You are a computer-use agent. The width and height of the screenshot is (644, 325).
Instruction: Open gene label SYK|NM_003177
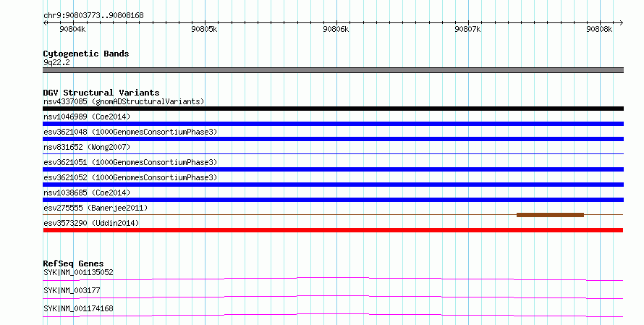pyautogui.click(x=72, y=290)
